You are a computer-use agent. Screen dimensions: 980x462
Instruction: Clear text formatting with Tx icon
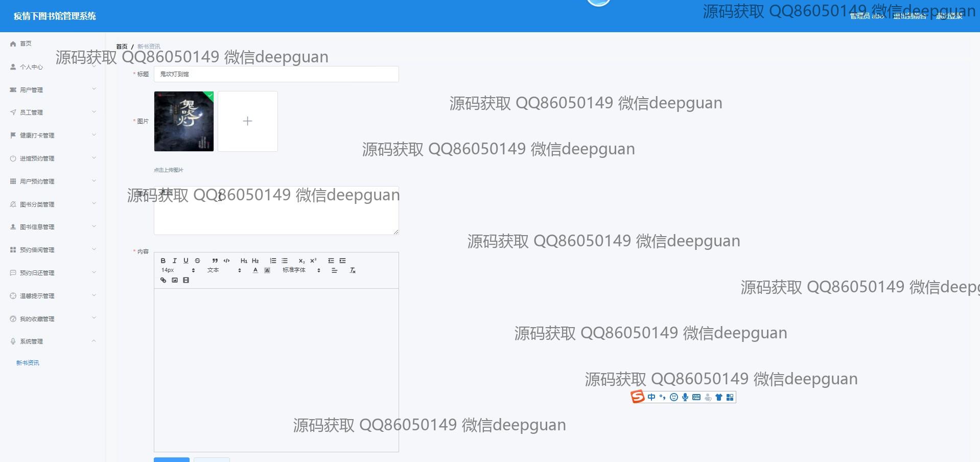[x=353, y=270]
